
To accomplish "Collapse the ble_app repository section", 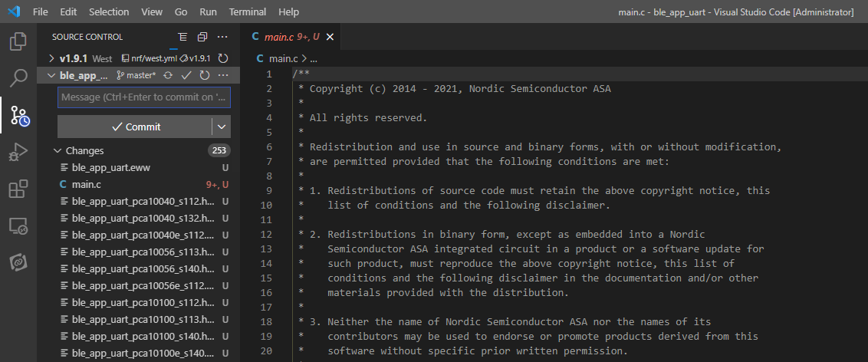I will pos(51,75).
